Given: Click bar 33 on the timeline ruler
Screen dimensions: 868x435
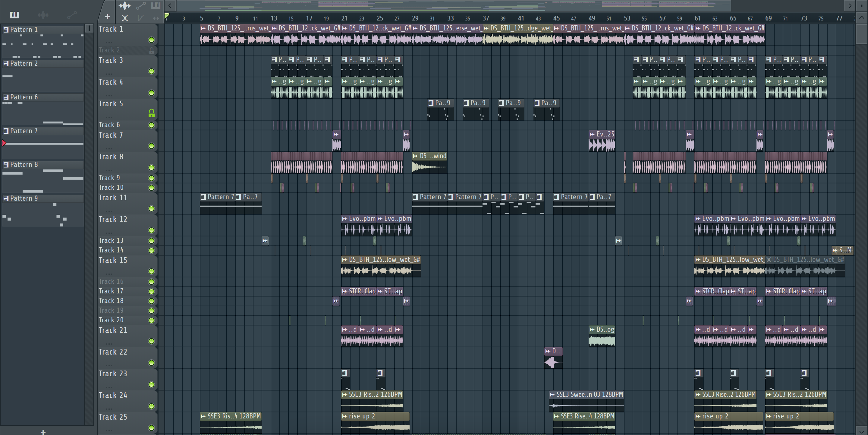Looking at the screenshot, I should (451, 18).
